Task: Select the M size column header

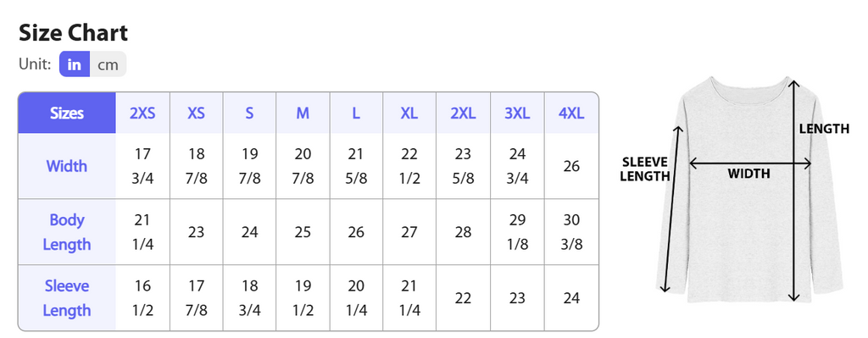Action: point(303,113)
